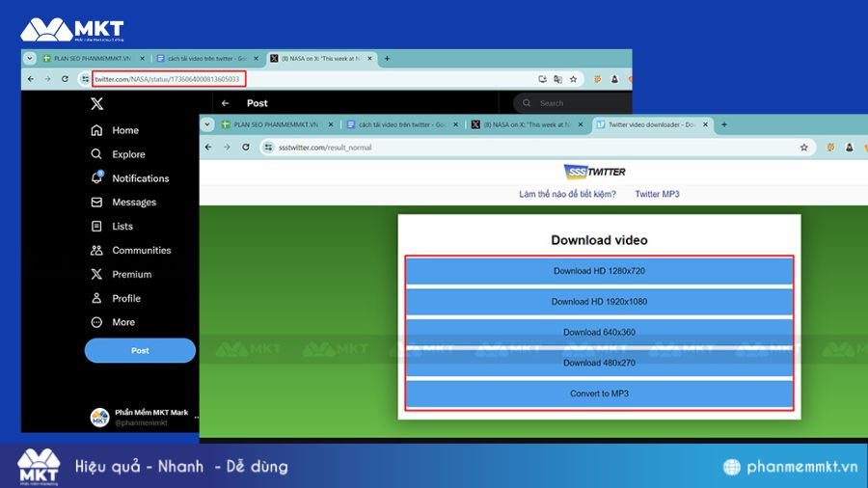Click back arrow in ssstwitter window
This screenshot has height=488, width=868.
pyautogui.click(x=208, y=148)
